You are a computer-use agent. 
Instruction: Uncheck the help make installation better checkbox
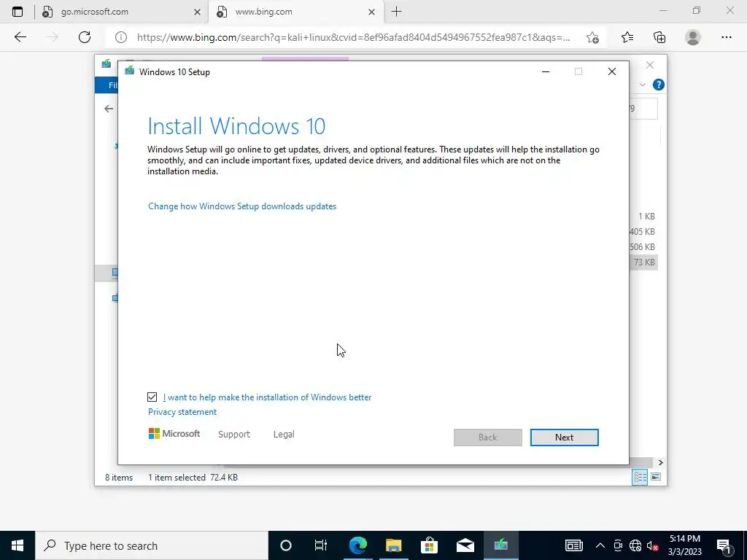(x=152, y=397)
